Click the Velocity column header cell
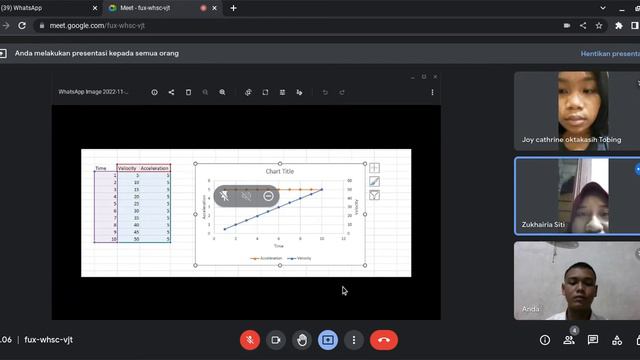Image resolution: width=640 pixels, height=360 pixels. pos(127,168)
